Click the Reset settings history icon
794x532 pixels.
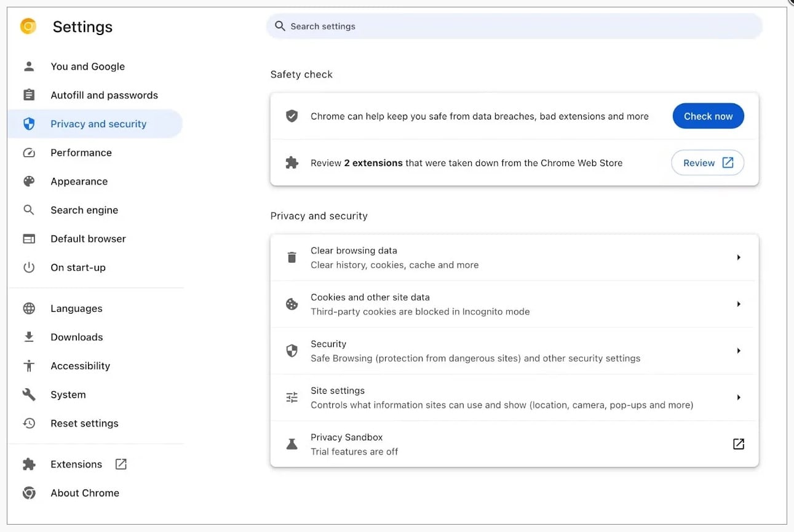pyautogui.click(x=29, y=423)
